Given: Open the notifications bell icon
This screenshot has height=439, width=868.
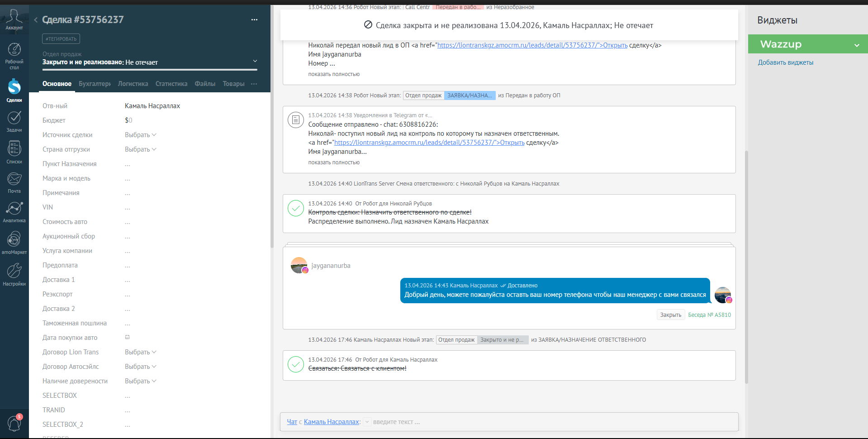Looking at the screenshot, I should [14, 424].
